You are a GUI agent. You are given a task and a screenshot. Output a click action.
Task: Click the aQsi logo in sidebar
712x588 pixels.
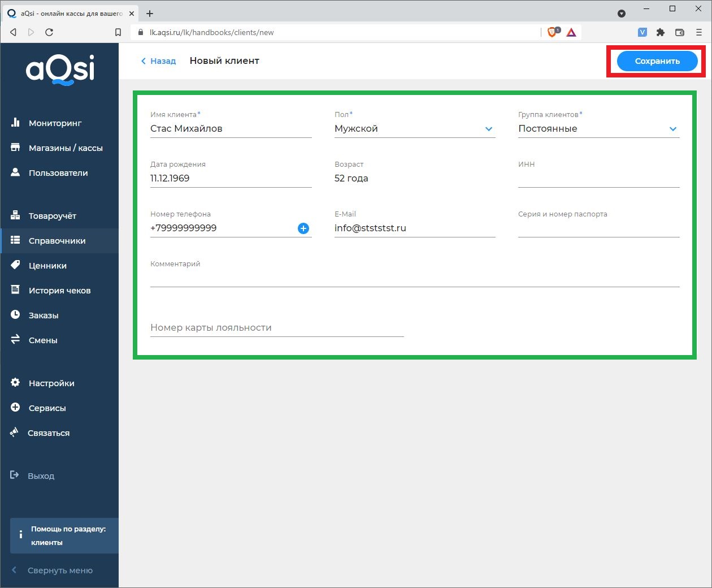coord(60,70)
